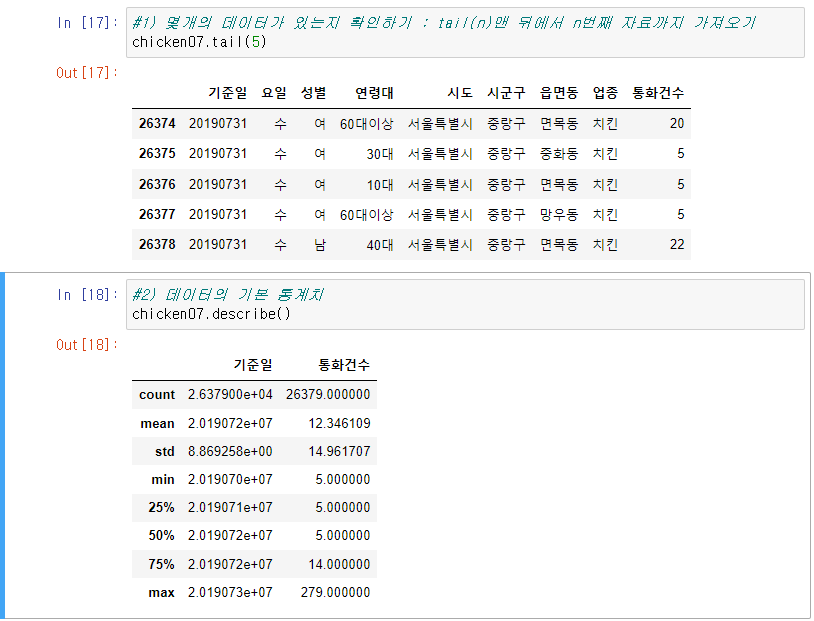Click the 50% row label
The width and height of the screenshot is (814, 621).
click(x=161, y=536)
